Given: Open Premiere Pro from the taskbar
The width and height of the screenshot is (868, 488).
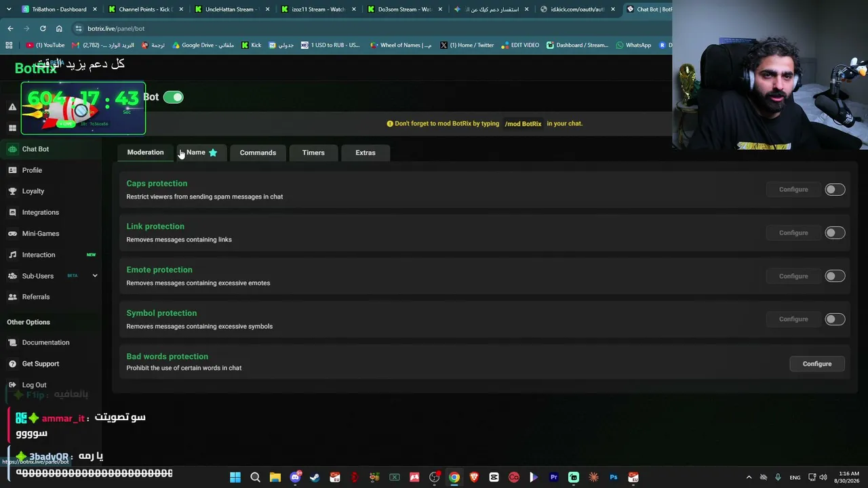Looking at the screenshot, I should 553,477.
